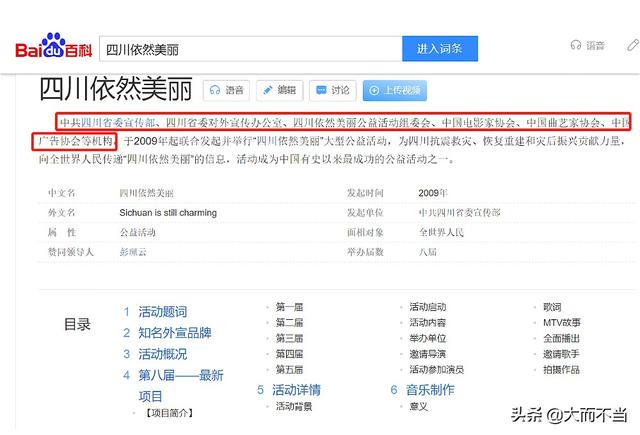Image resolution: width=640 pixels, height=435 pixels.
Task: Open the 邀请歌手 catalog entry
Action: pos(561,354)
